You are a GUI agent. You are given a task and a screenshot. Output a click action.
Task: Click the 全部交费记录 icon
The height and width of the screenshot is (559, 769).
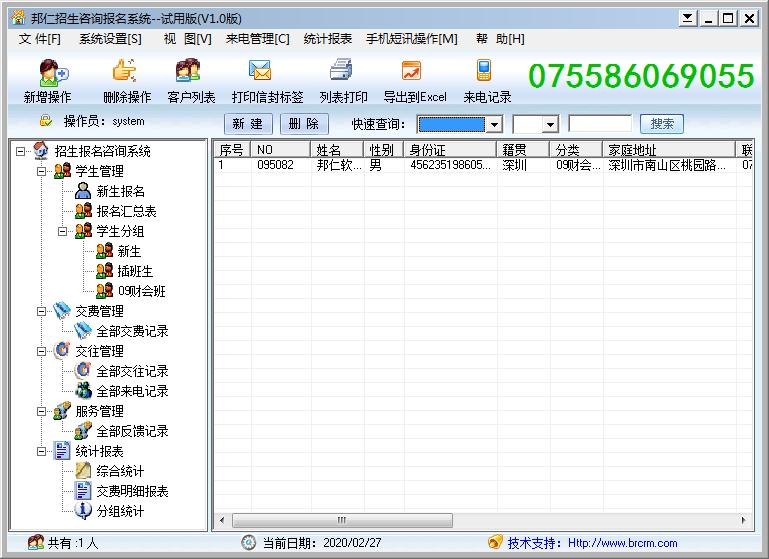click(x=82, y=331)
